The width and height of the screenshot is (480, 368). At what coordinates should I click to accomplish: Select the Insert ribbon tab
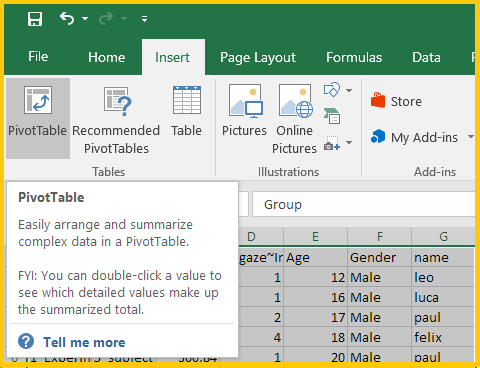(173, 57)
